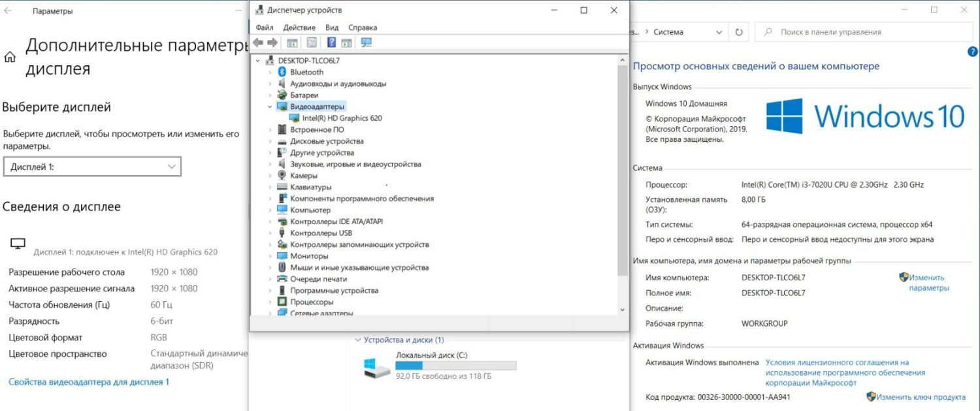Click the Локальный диск (C:) usage bar
Viewport: 980px width, 411px height.
click(x=455, y=366)
